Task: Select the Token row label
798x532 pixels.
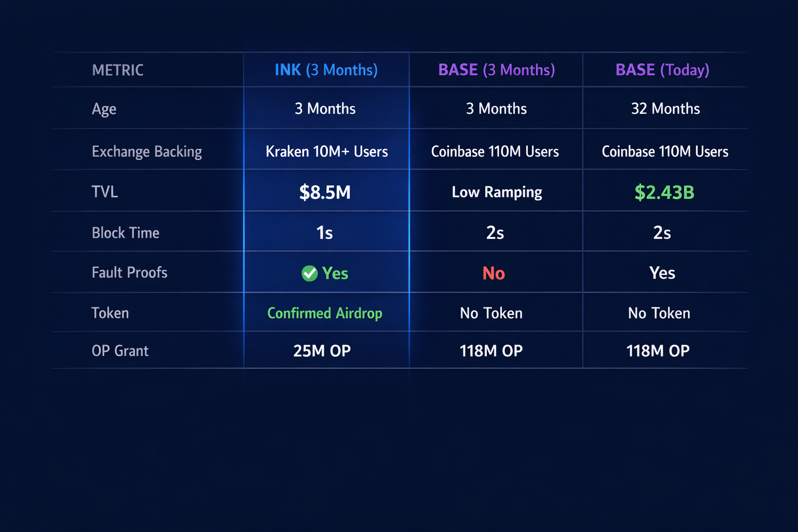Action: (110, 313)
